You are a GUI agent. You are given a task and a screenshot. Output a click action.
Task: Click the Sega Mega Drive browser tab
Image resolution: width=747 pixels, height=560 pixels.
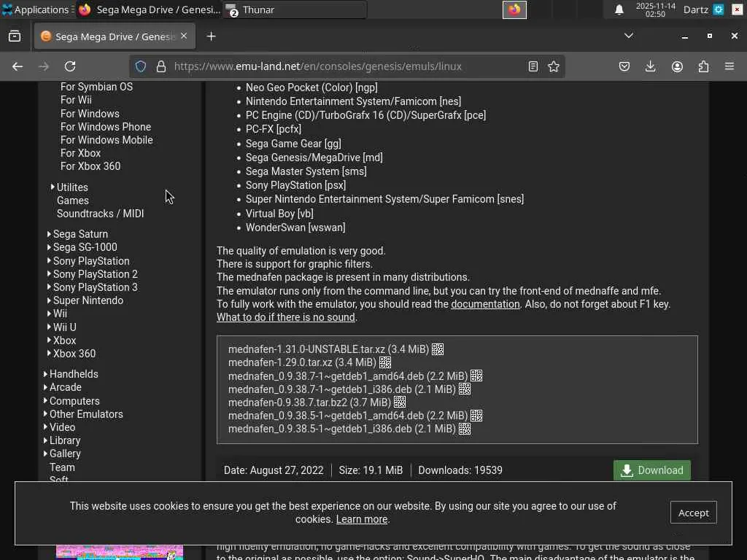tap(115, 36)
